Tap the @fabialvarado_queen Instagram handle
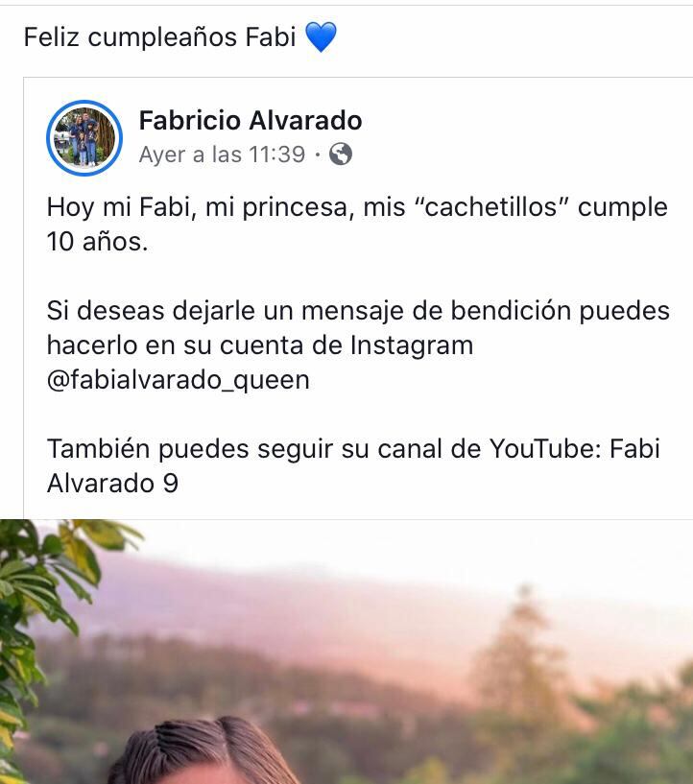The height and width of the screenshot is (784, 693). pyautogui.click(x=178, y=380)
